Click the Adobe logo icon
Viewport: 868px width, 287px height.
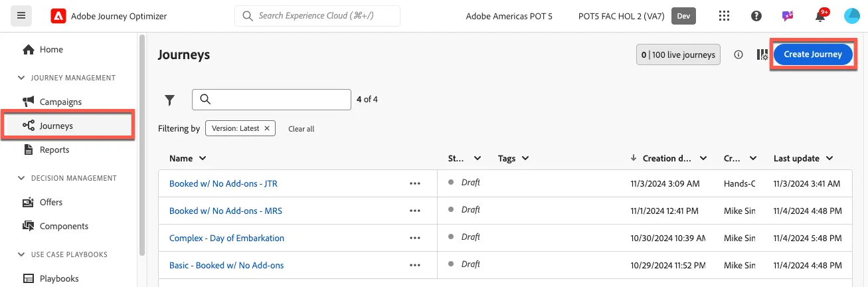[x=58, y=16]
